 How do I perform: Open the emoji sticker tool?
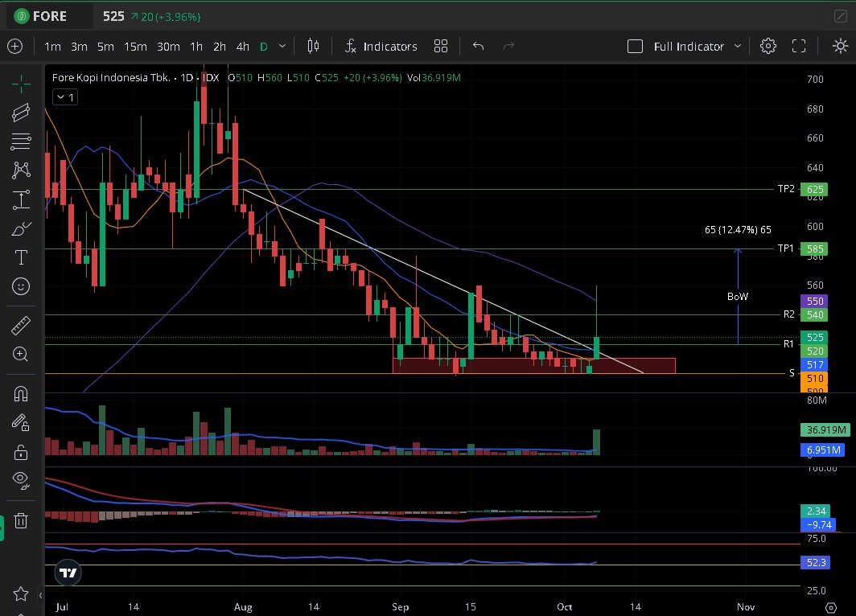pos(21,286)
